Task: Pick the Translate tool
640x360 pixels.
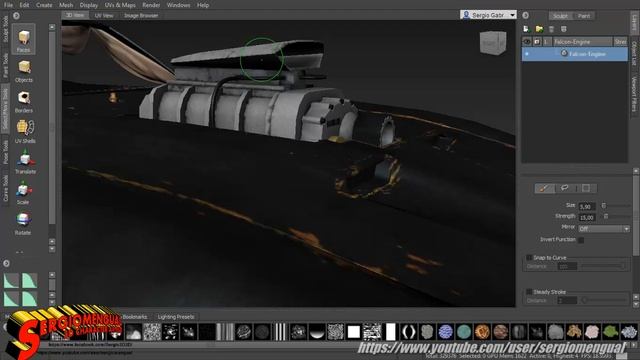Action: click(25, 162)
